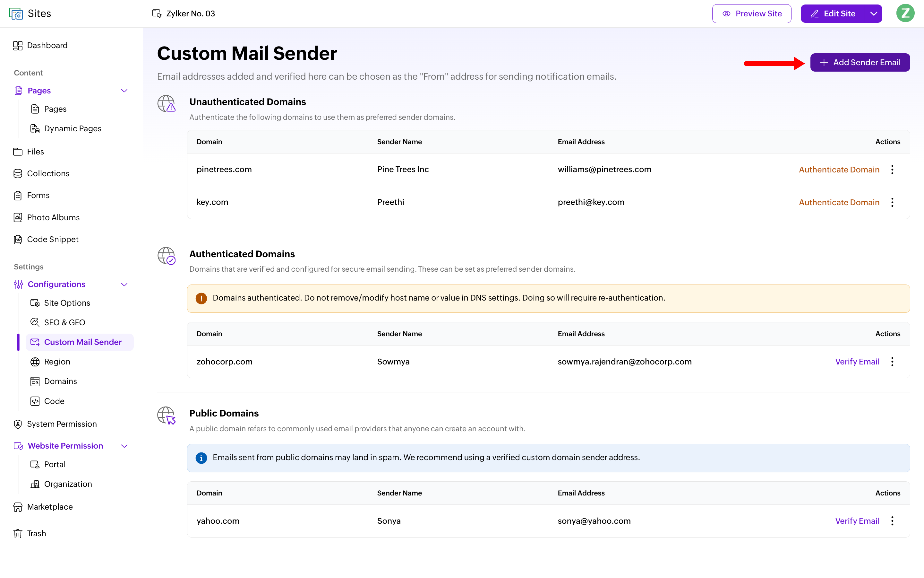Viewport: 924px width, 578px height.
Task: Verify Email for sowmya.rajendran@zohocorp.com
Action: (x=857, y=362)
